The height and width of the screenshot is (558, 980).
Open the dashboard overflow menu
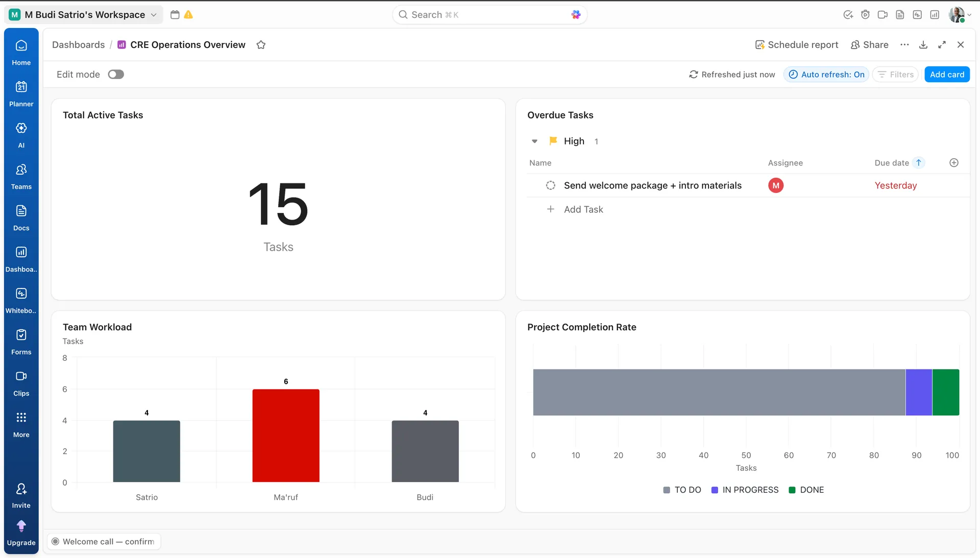click(904, 45)
